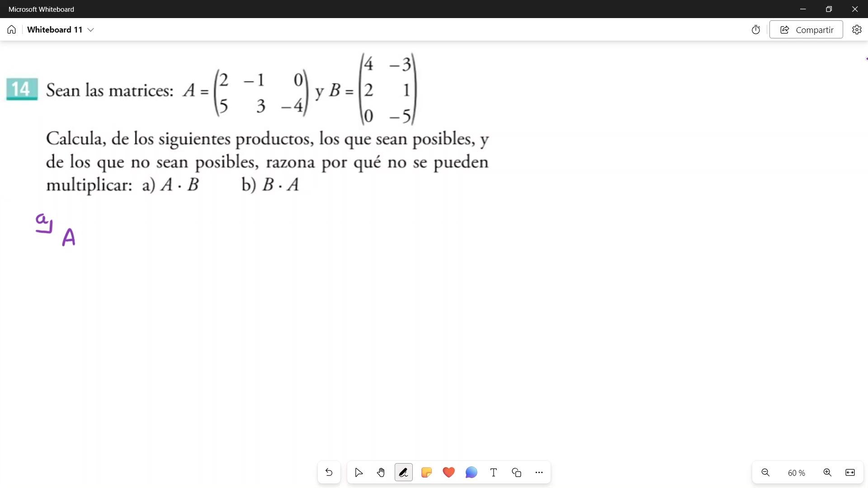Click the Compartir share button
This screenshot has height=488, width=868.
click(x=806, y=30)
